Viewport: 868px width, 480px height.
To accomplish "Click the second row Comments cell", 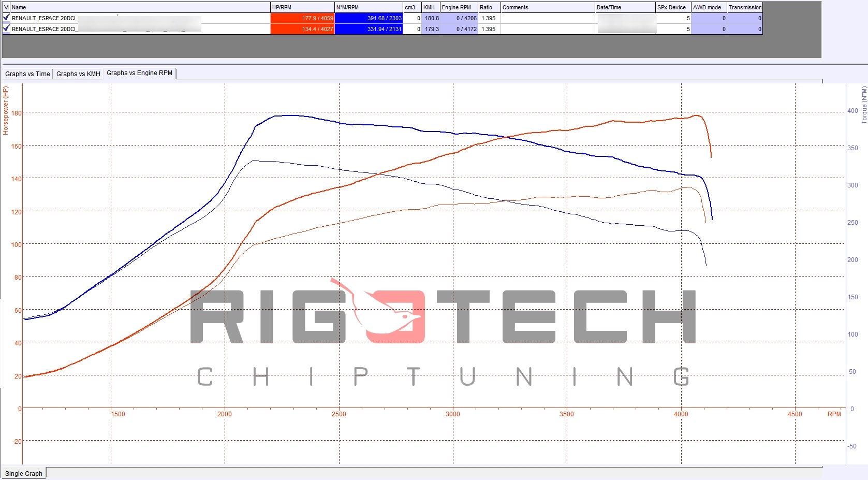I will pos(548,29).
